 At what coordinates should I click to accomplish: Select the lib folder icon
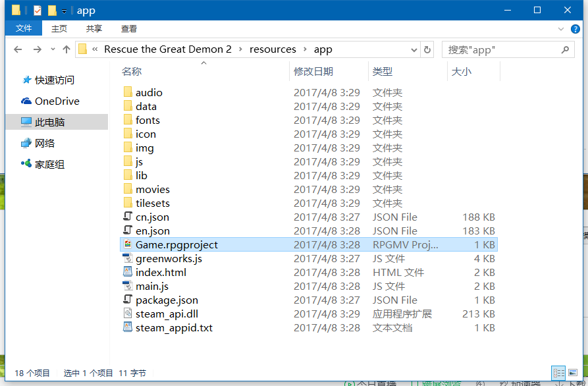pyautogui.click(x=128, y=176)
